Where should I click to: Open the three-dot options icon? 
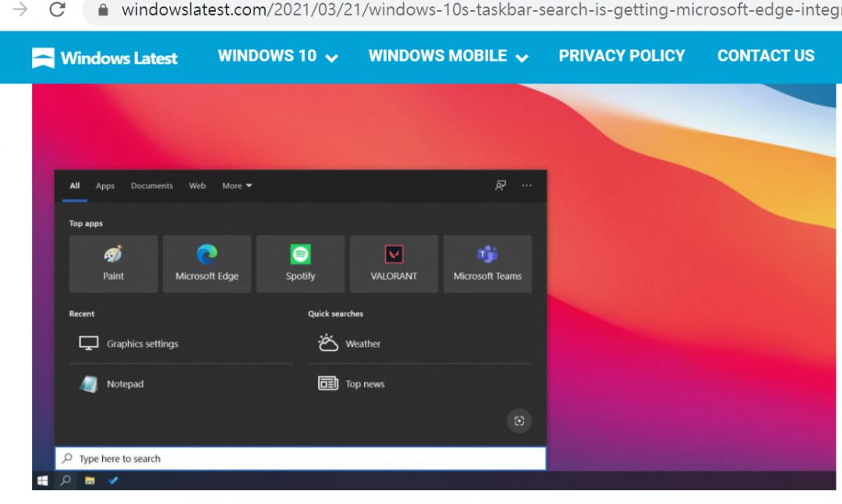click(527, 185)
